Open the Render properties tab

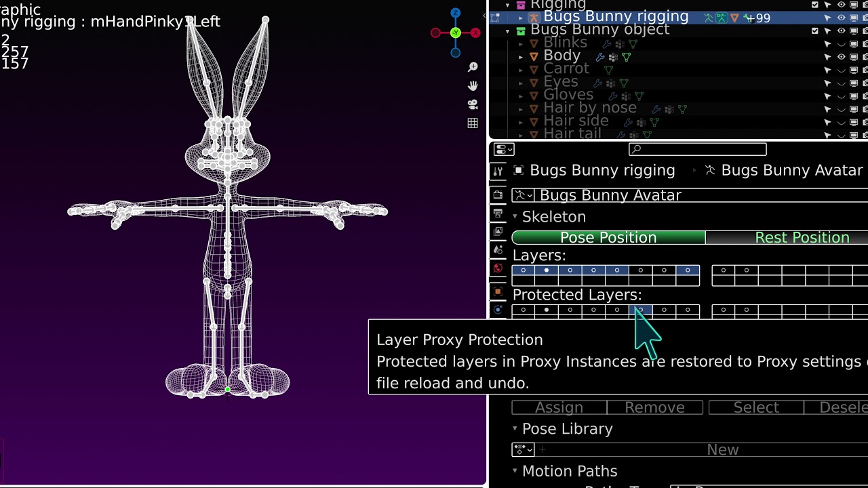[498, 195]
